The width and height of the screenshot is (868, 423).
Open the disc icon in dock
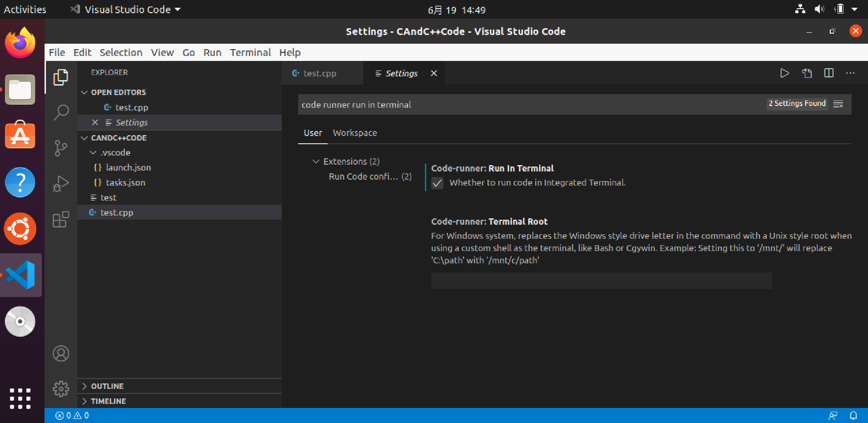pos(20,322)
